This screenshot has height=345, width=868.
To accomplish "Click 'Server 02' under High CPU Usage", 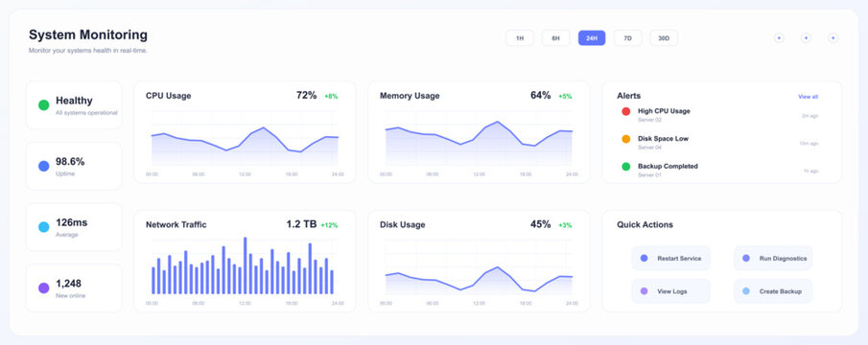I will (x=649, y=120).
